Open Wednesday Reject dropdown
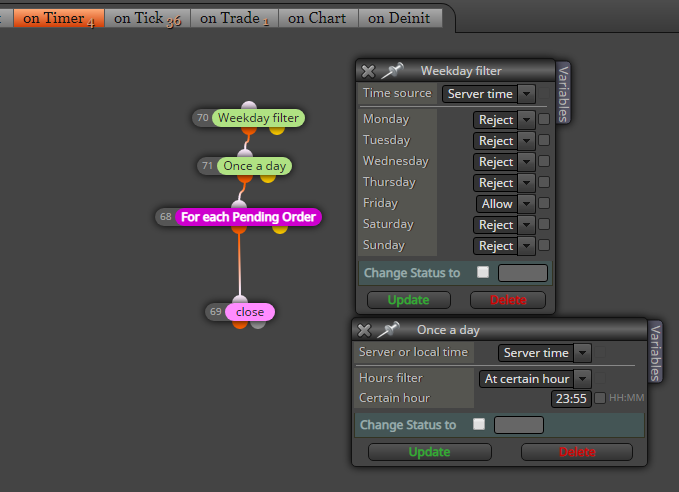The image size is (679, 492). [x=504, y=162]
